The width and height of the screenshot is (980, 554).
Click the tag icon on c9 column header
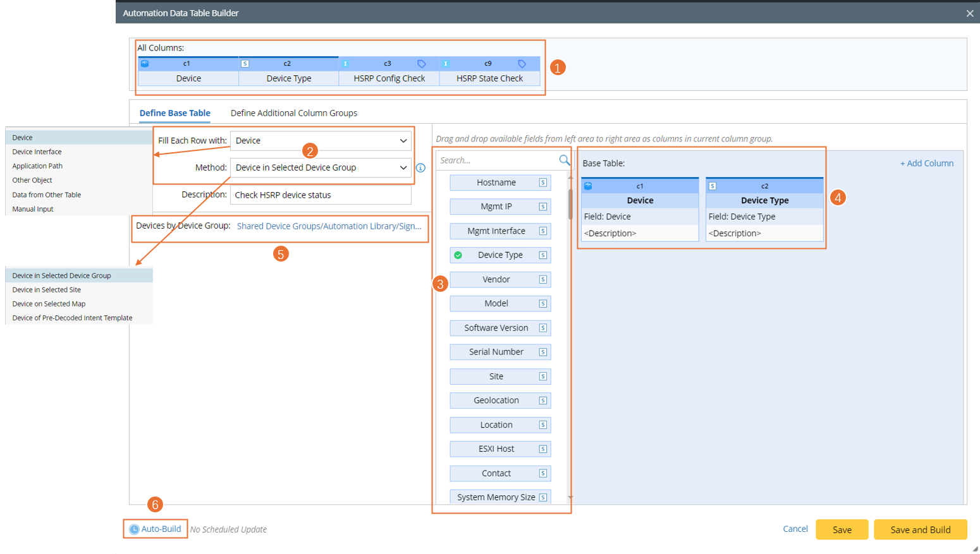(522, 64)
